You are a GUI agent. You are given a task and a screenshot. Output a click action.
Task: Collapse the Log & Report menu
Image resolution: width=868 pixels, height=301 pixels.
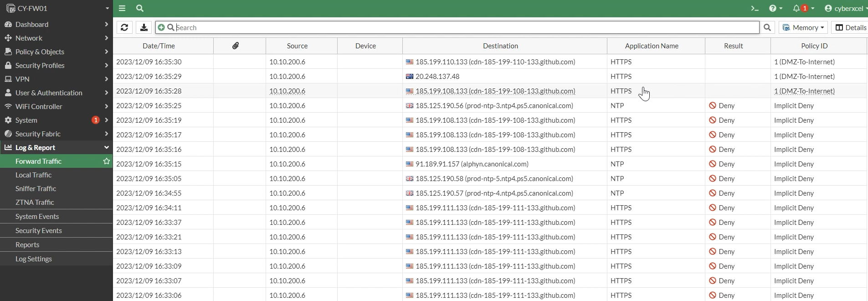point(56,147)
